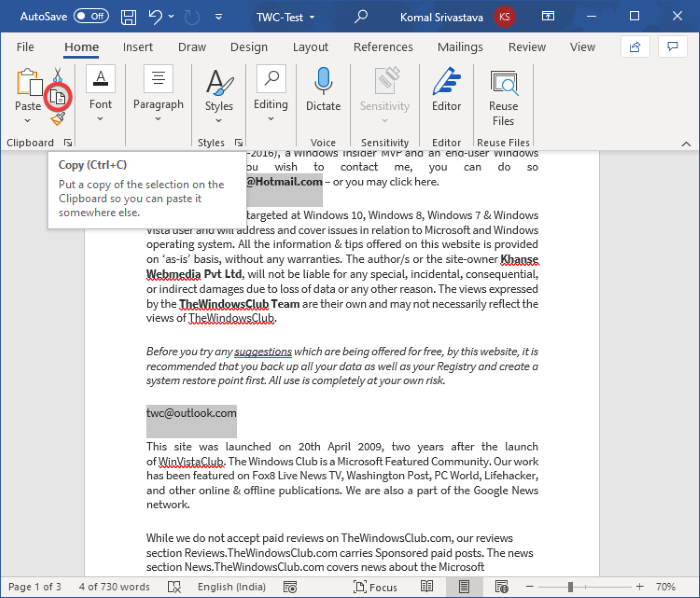
Task: Click the Sensitivity button
Action: click(384, 96)
